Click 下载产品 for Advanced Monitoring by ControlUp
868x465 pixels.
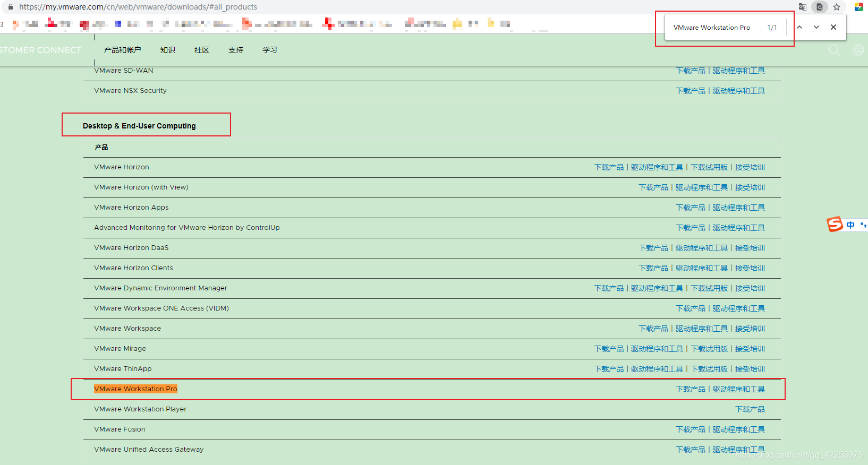pyautogui.click(x=691, y=228)
